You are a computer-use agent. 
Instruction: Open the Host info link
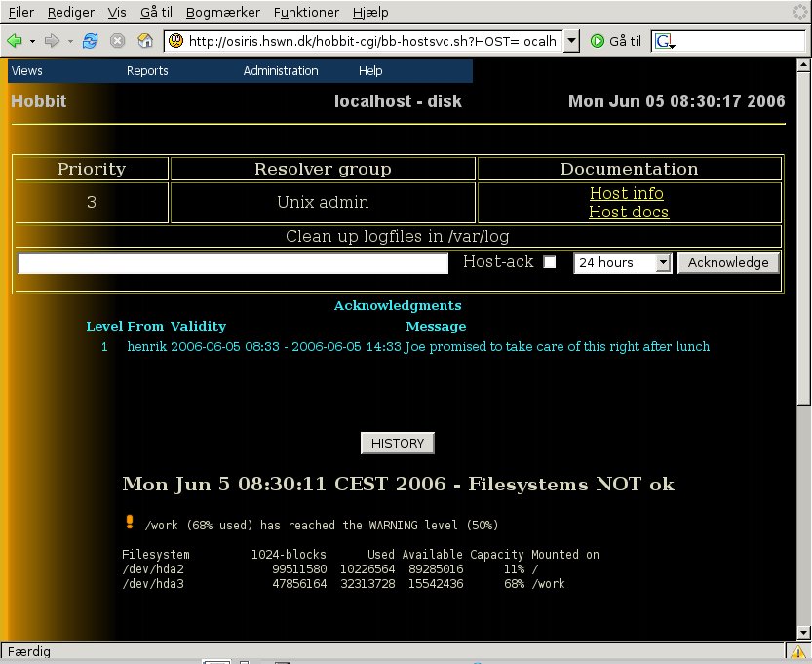coord(627,193)
